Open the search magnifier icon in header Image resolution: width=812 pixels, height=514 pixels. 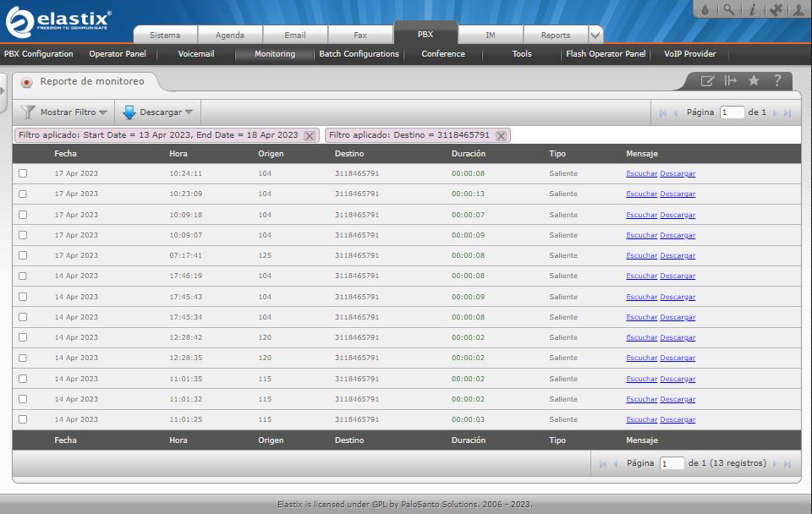[728, 10]
